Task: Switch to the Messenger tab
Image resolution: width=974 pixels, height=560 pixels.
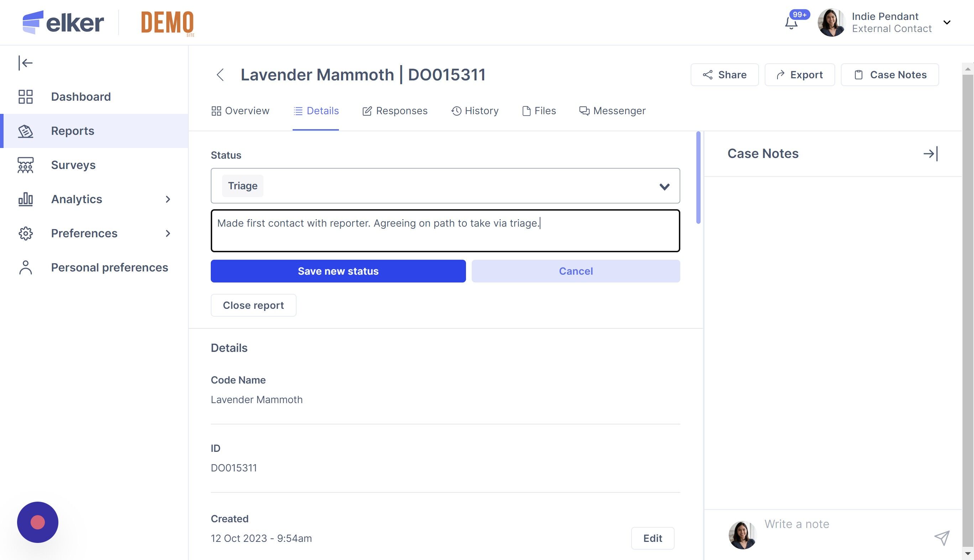Action: point(612,111)
